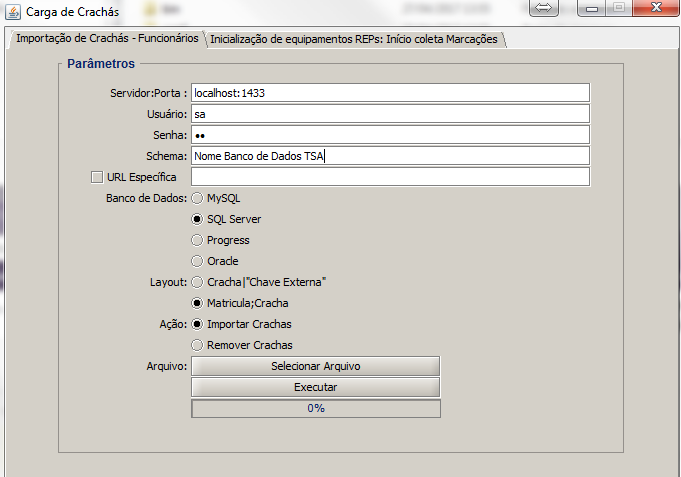Click the Servidor:Porta label
Image resolution: width=681 pixels, height=477 pixels.
point(149,93)
